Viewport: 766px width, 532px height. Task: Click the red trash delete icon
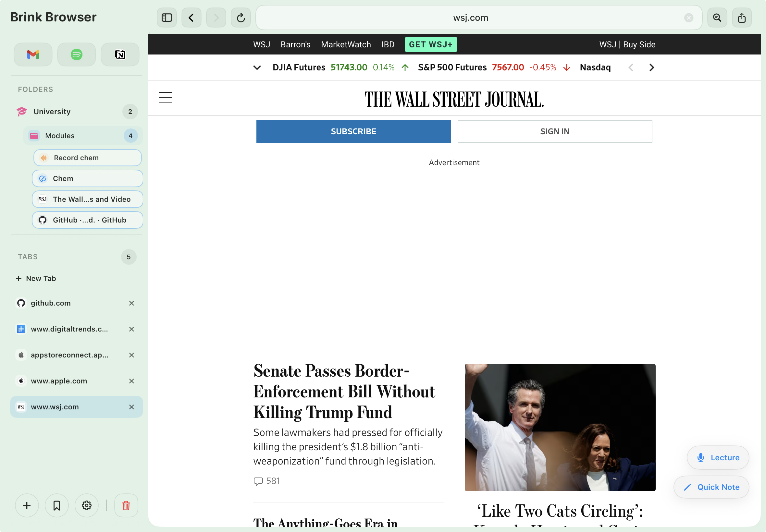pyautogui.click(x=126, y=505)
